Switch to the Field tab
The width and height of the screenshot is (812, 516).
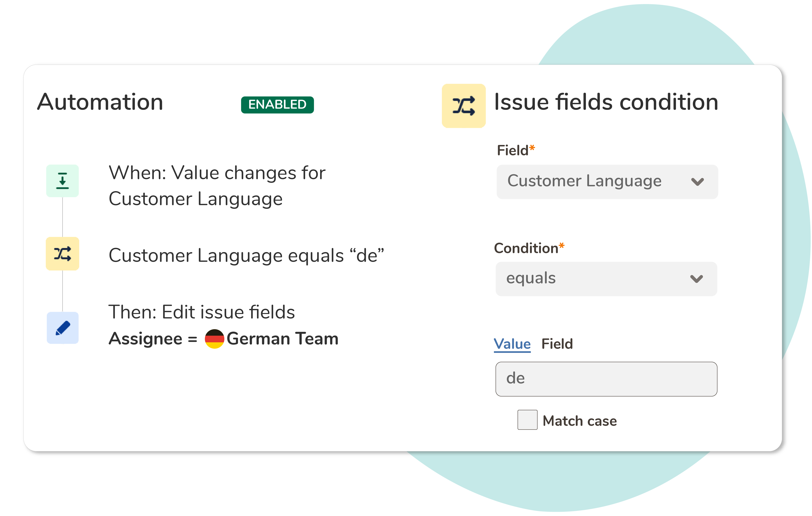pos(557,344)
